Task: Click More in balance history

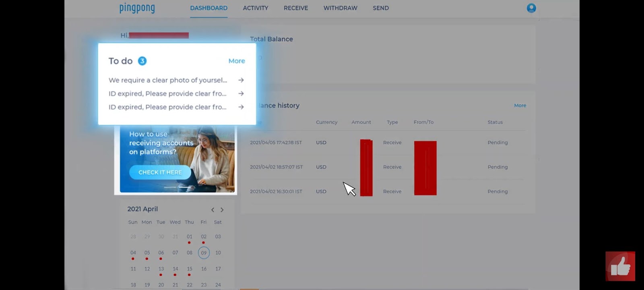Action: pos(520,106)
